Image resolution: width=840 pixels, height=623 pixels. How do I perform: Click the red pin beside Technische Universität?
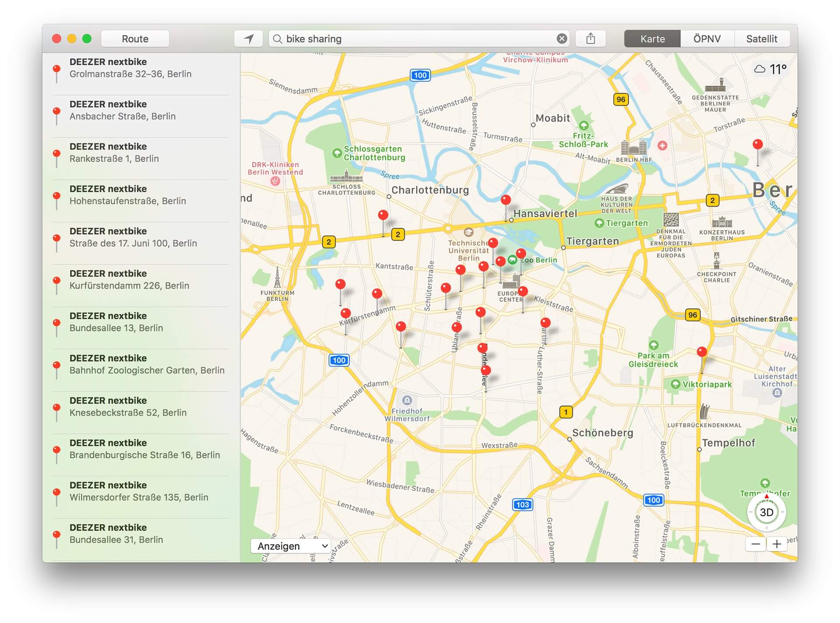pos(493,243)
